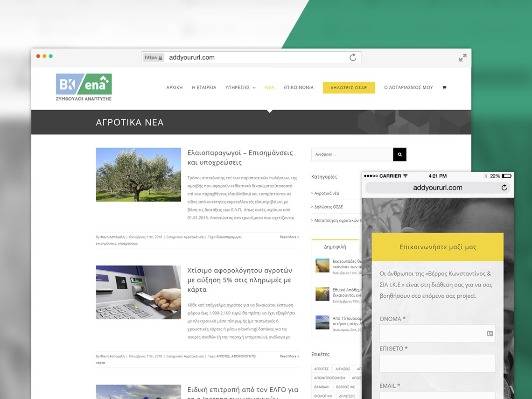Open the ΕΠΙΚΟΙΝΩΝΙΑ menu item
532x399 pixels.
point(299,88)
